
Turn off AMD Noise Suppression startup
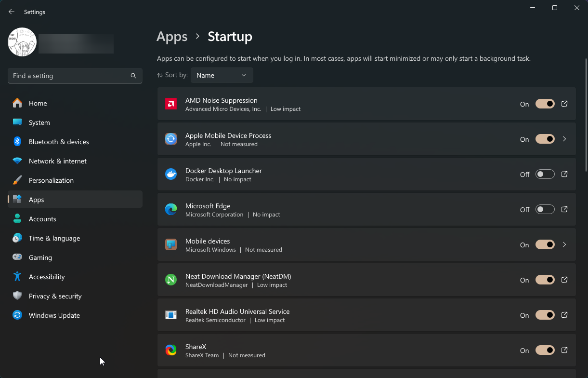(x=545, y=104)
